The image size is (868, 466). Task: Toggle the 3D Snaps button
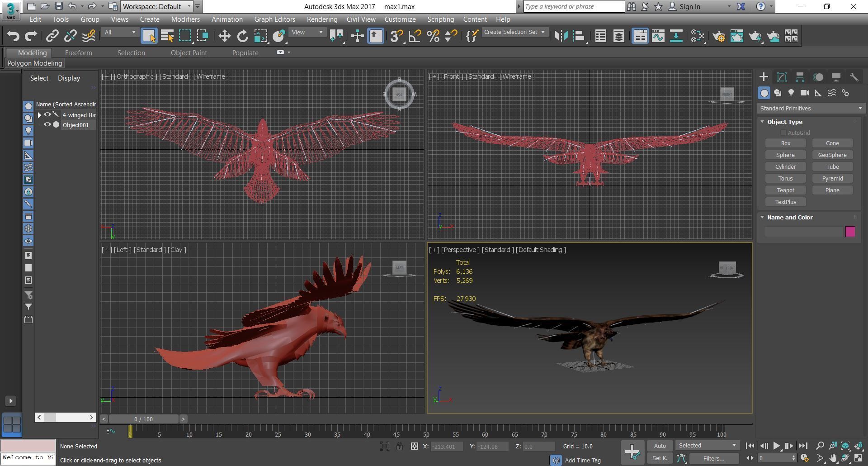click(x=396, y=36)
